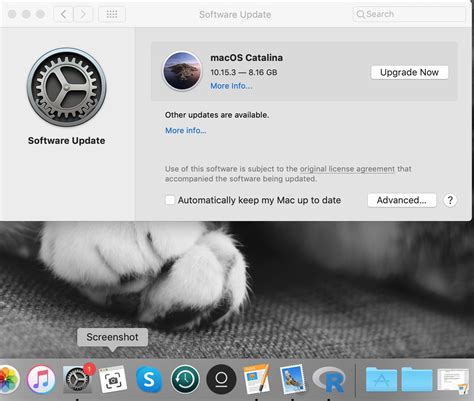
Task: Click the Upgrade Now button
Action: (409, 72)
